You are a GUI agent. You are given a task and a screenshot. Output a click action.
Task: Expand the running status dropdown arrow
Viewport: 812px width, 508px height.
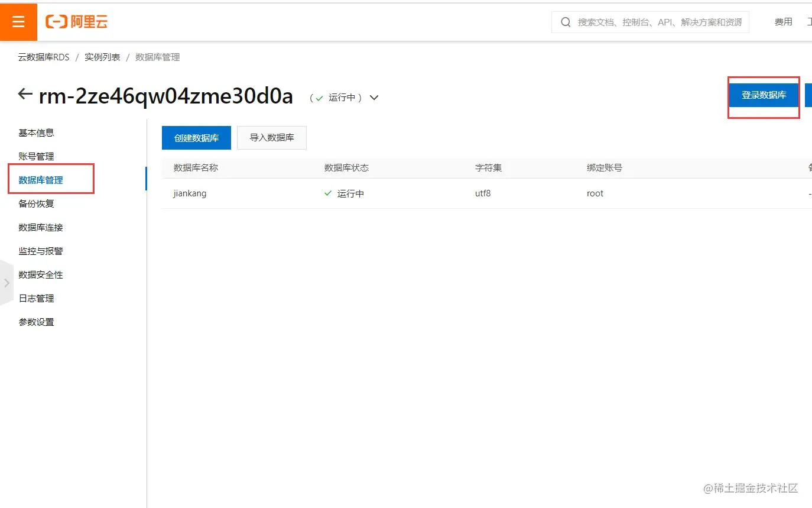coord(374,98)
